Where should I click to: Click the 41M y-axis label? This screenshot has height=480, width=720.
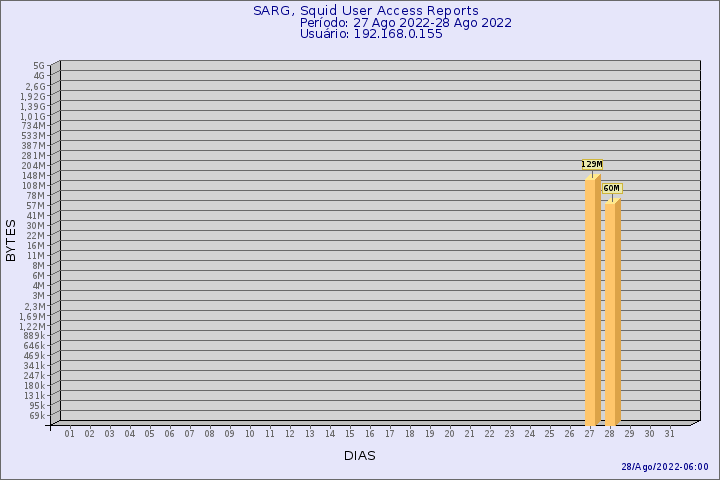(x=36, y=215)
